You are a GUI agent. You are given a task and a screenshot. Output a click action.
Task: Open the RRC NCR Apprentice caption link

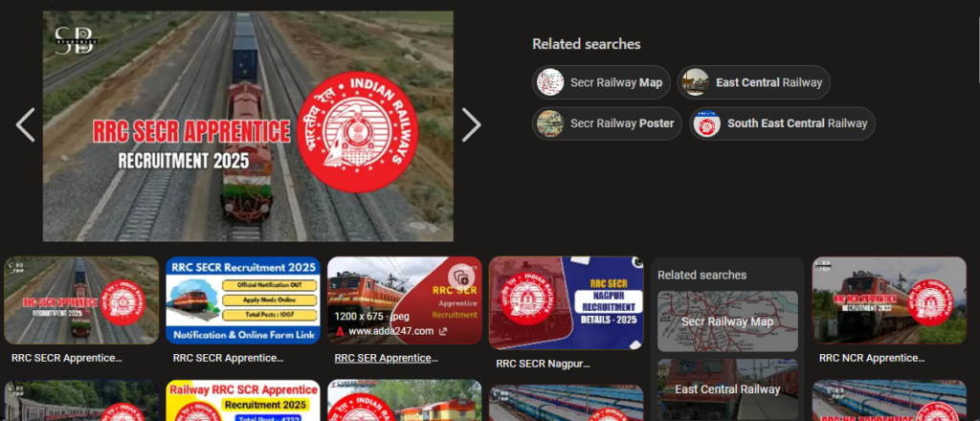click(872, 358)
